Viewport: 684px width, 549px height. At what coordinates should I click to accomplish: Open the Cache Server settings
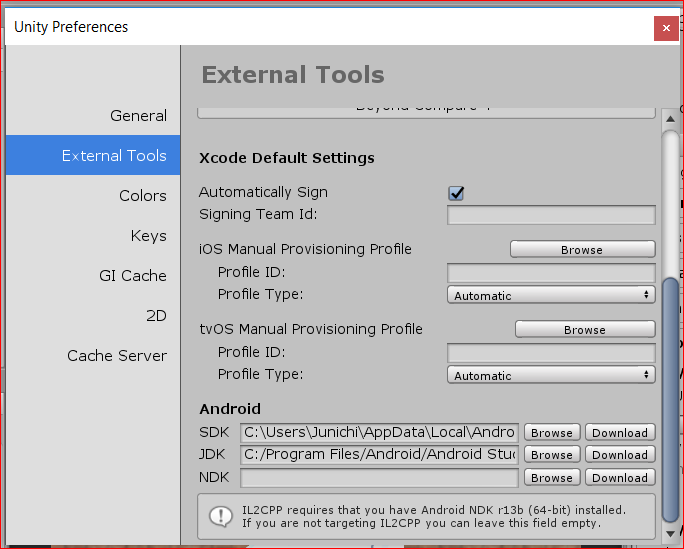pos(116,356)
